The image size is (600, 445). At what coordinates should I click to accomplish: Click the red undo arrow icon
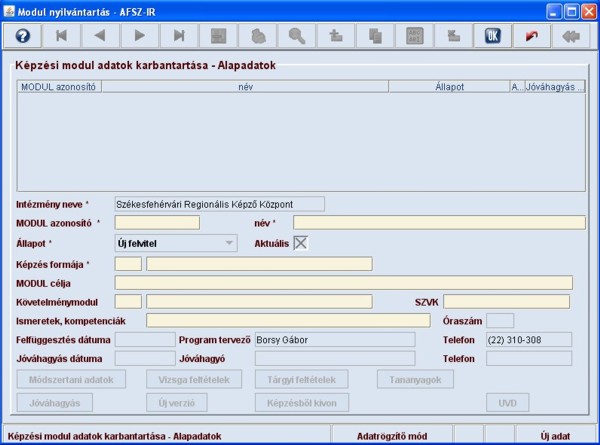(x=530, y=35)
